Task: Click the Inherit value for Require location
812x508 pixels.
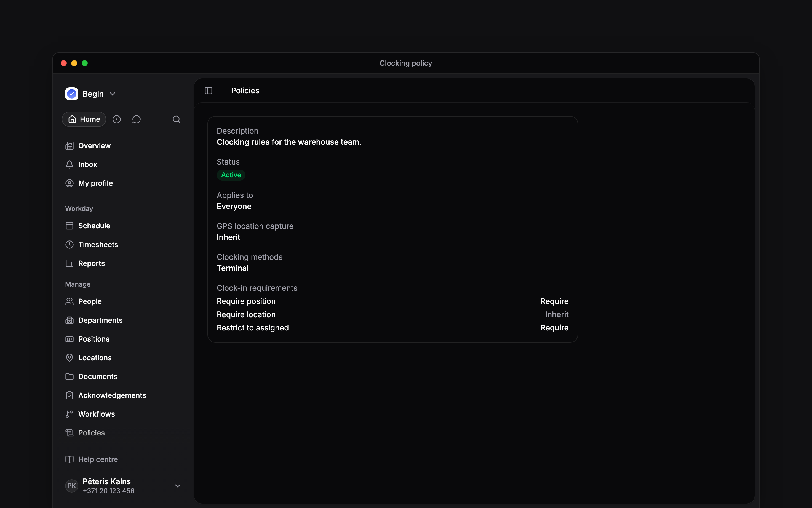Action: [557, 314]
